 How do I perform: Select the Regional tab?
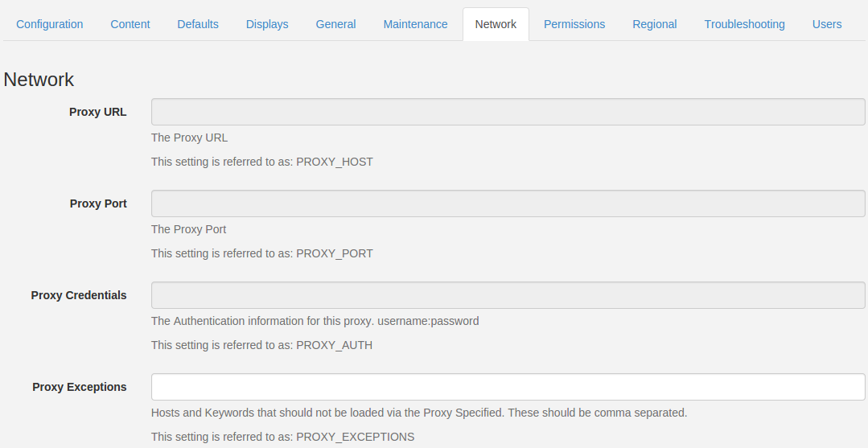(x=655, y=24)
